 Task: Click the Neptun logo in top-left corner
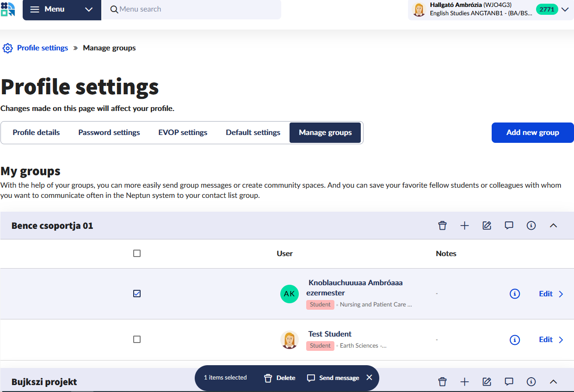point(8,9)
